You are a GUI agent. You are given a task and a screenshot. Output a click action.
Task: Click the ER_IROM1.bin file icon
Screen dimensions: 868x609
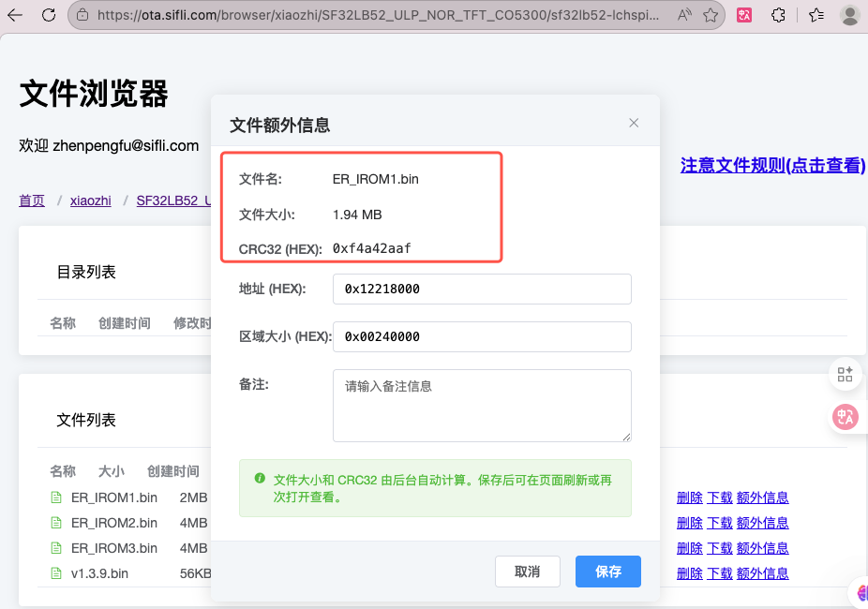click(56, 498)
